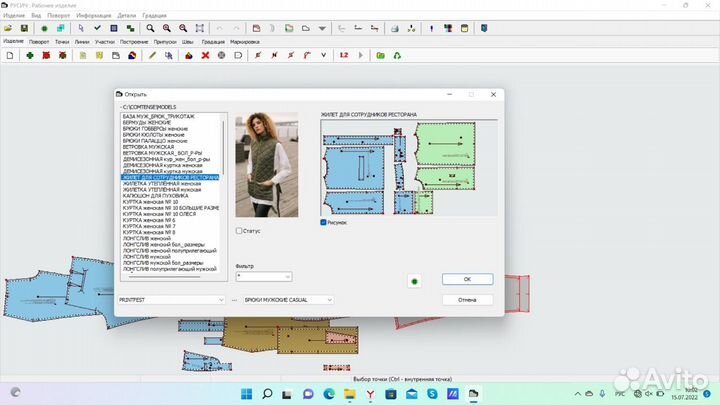Click the open folder icon in top toolbar

[x=8, y=28]
